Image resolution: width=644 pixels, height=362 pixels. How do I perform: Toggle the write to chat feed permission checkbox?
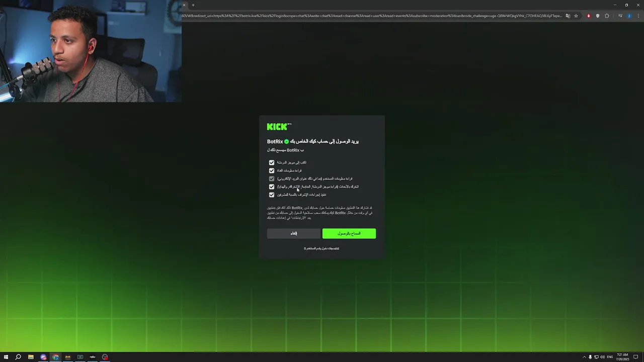(x=272, y=162)
